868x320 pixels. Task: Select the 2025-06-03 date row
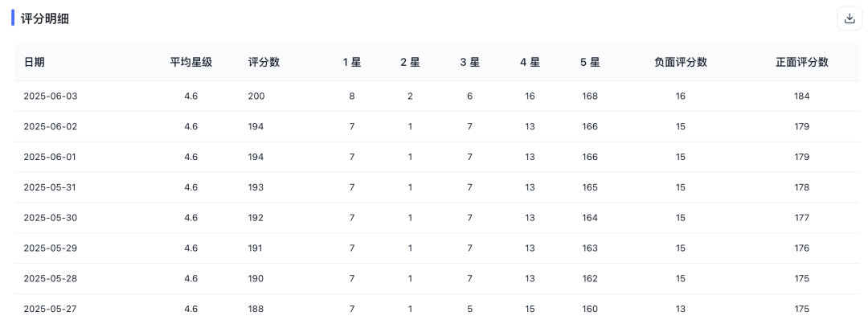[436, 96]
